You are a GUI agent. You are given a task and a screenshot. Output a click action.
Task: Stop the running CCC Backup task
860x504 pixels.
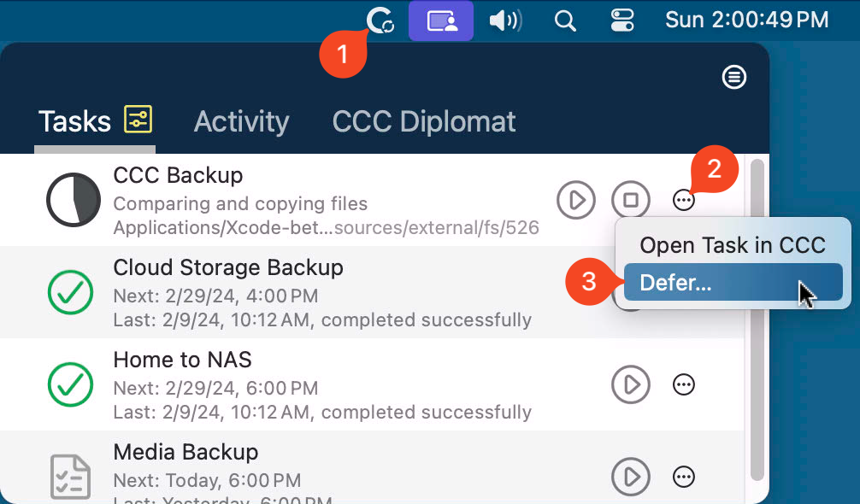[x=631, y=200]
